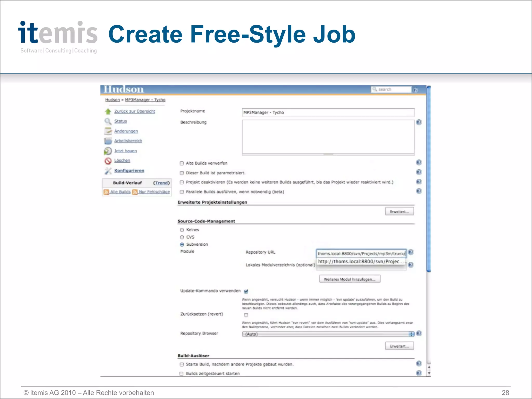Click the green arrow back-to-overview icon

[108, 111]
